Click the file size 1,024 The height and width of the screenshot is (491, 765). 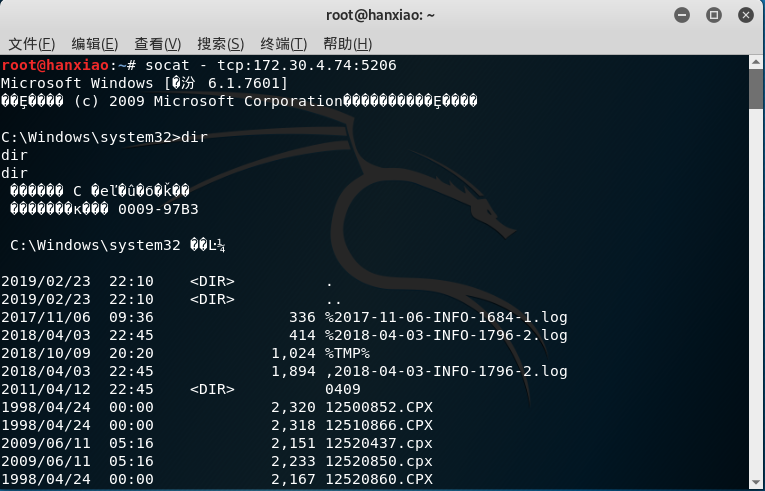tap(293, 353)
